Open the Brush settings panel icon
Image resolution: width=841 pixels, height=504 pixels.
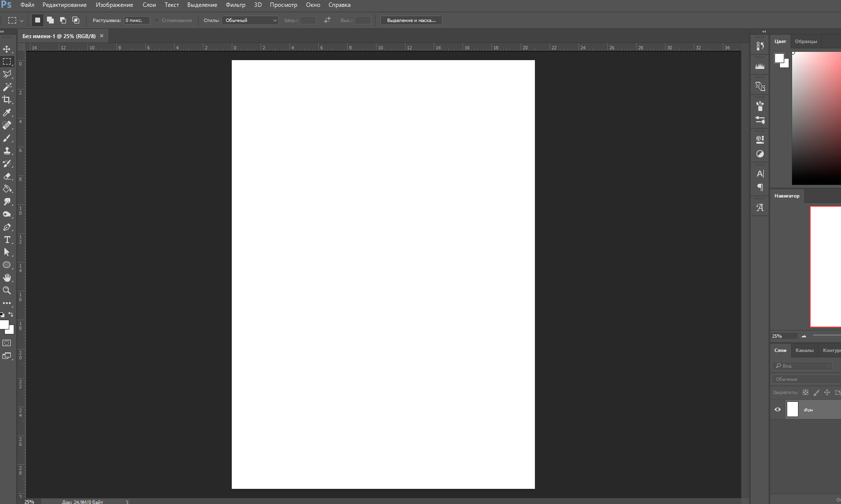click(760, 120)
